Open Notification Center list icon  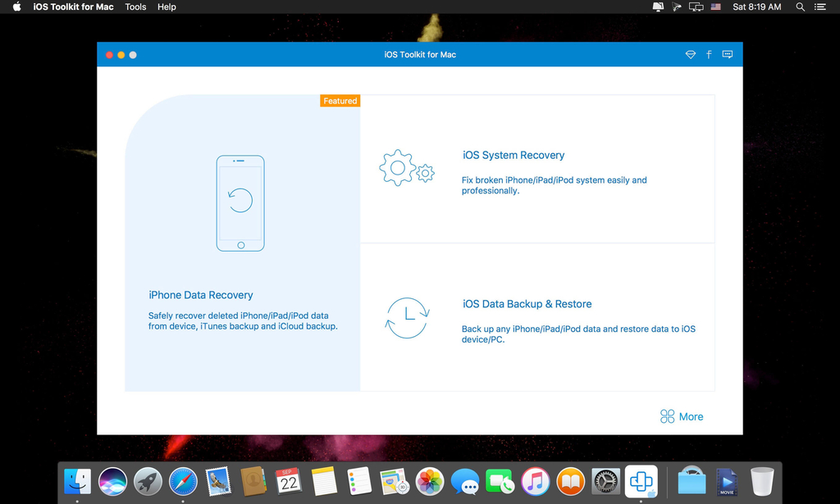(820, 7)
